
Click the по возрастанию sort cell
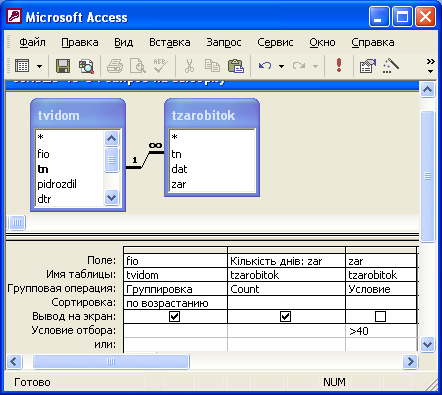[175, 303]
